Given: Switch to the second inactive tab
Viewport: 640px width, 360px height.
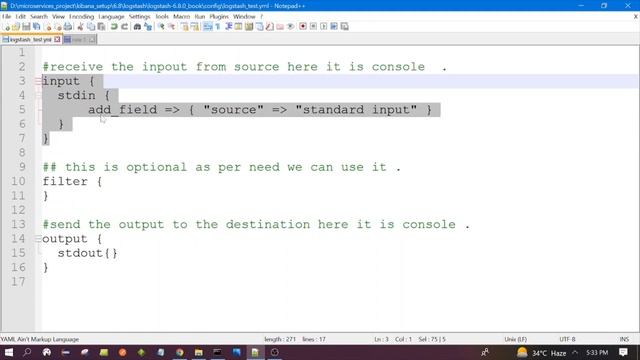Looking at the screenshot, I should [x=79, y=40].
